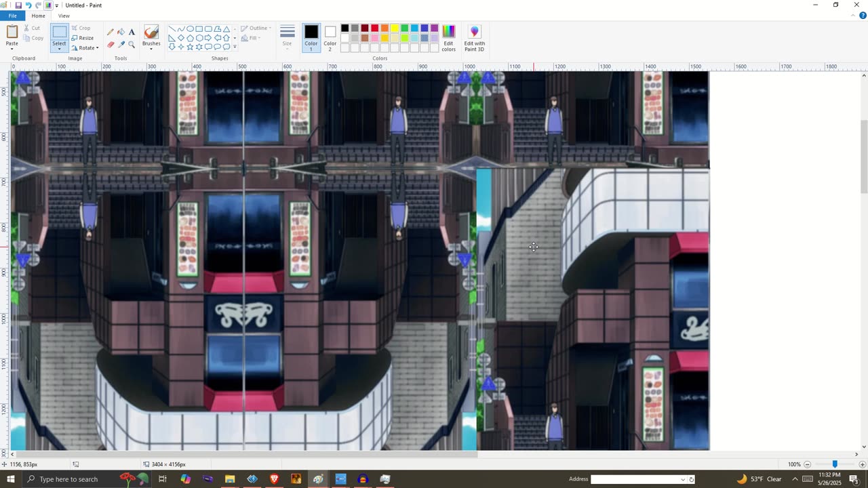Viewport: 868px width, 488px height.
Task: Open the Windows Start menu
Action: click(10, 479)
